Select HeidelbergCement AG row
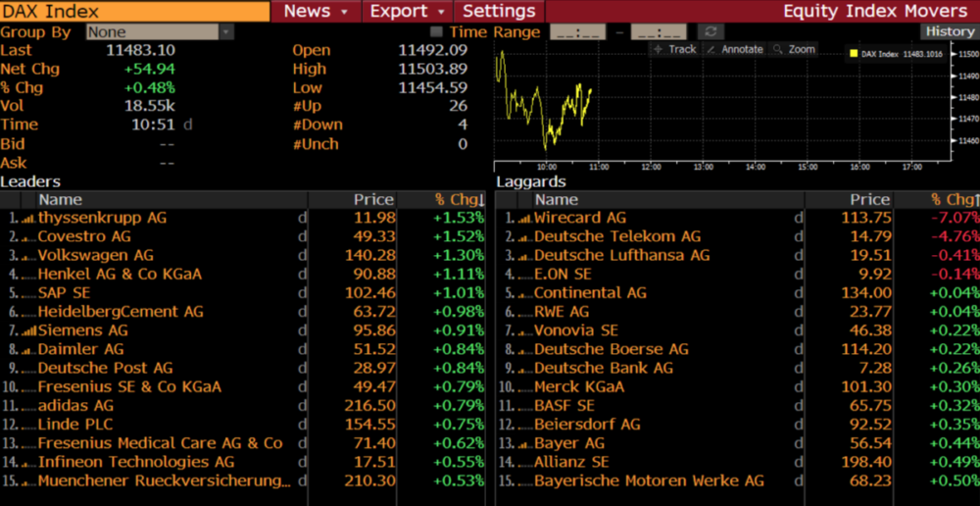 (243, 312)
